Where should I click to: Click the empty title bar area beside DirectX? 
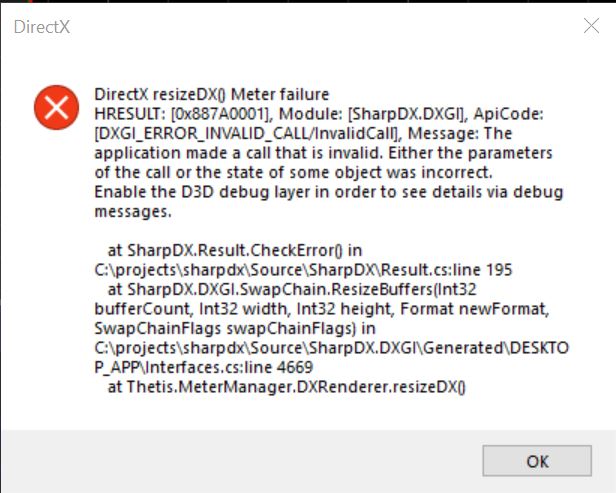pyautogui.click(x=322, y=27)
